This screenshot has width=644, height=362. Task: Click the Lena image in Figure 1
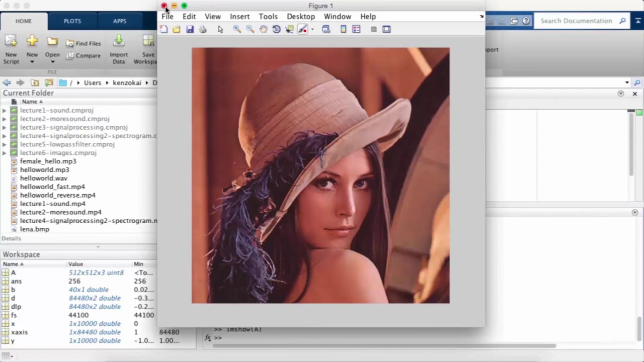pos(320,175)
